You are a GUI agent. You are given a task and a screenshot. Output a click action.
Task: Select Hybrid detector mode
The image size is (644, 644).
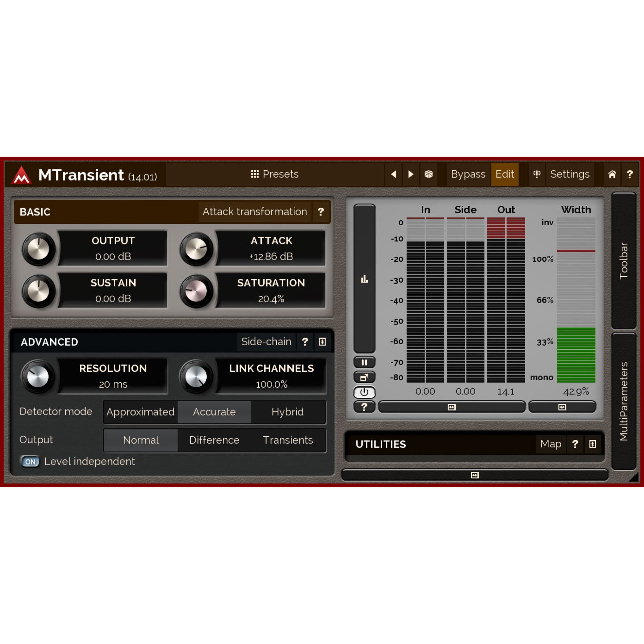click(x=288, y=412)
